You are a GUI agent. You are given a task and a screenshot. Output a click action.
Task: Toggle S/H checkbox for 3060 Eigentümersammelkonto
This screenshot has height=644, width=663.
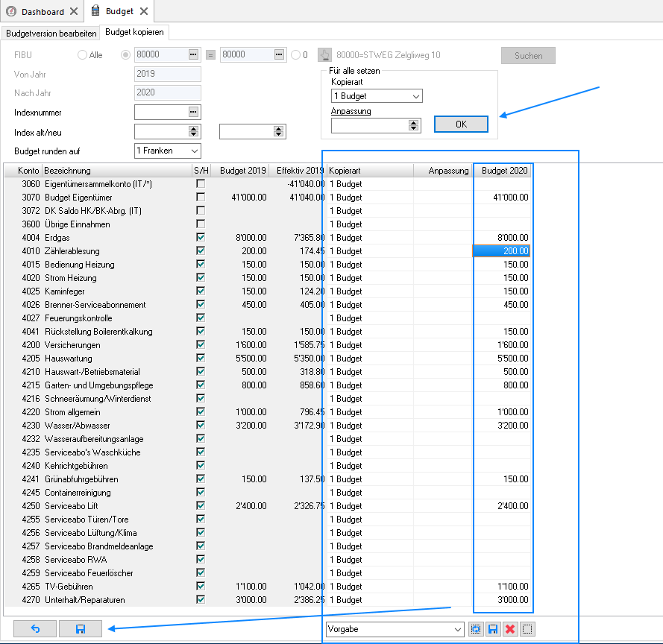click(201, 184)
